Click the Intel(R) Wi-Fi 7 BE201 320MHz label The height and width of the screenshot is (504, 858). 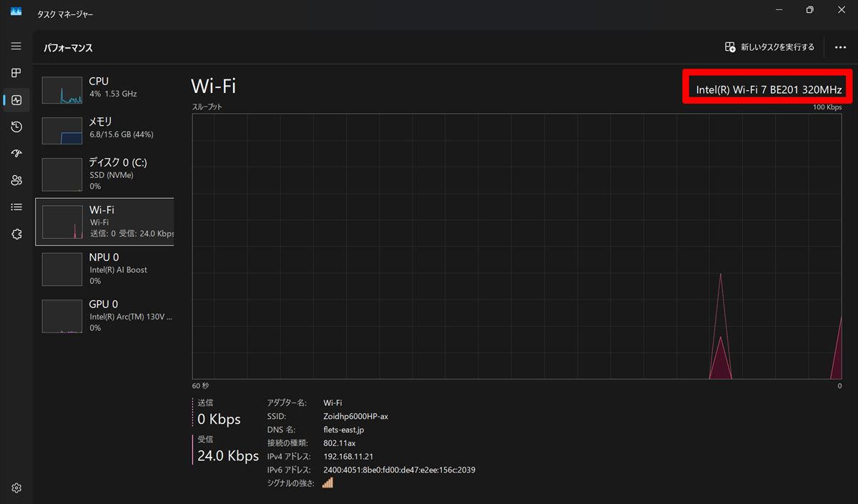769,90
